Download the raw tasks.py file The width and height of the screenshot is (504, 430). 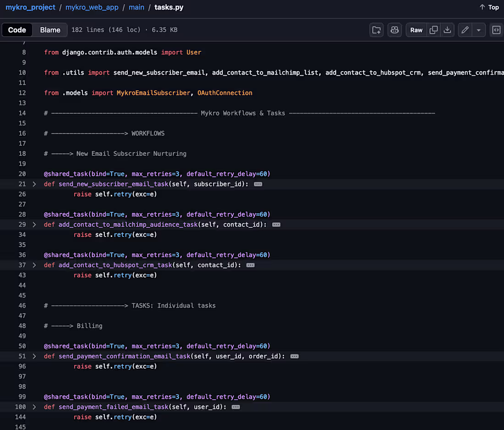tap(447, 30)
